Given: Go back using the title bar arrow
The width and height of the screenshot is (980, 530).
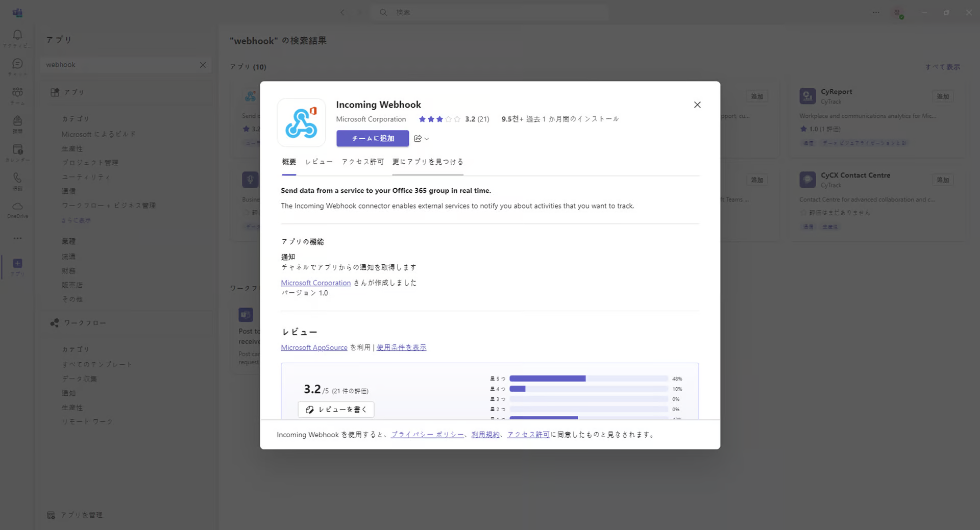Looking at the screenshot, I should point(342,12).
